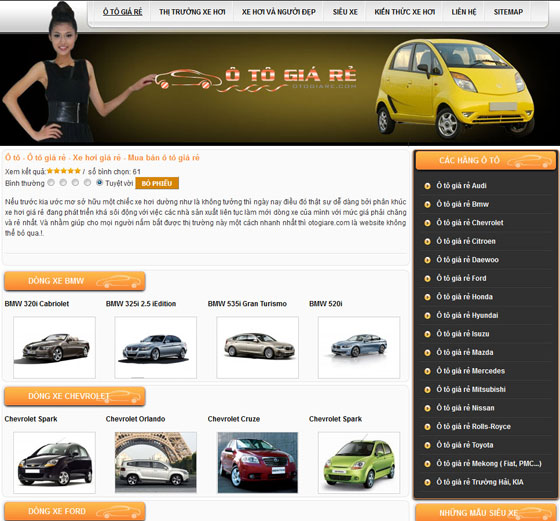The height and width of the screenshot is (521, 560).
Task: Click the bullet icon beside Mercedes
Action: [x=427, y=371]
